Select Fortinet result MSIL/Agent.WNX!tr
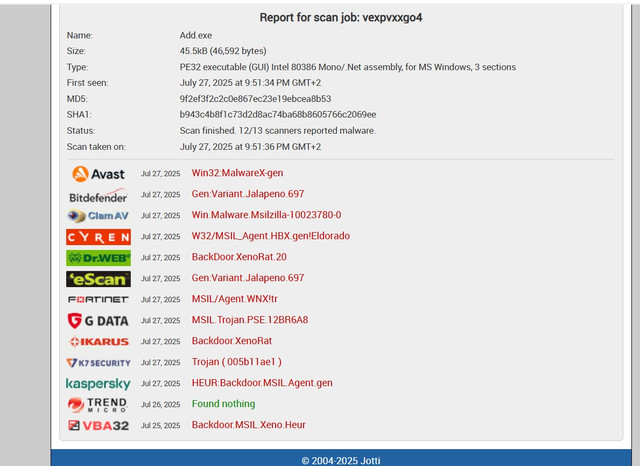This screenshot has height=466, width=640. click(235, 299)
